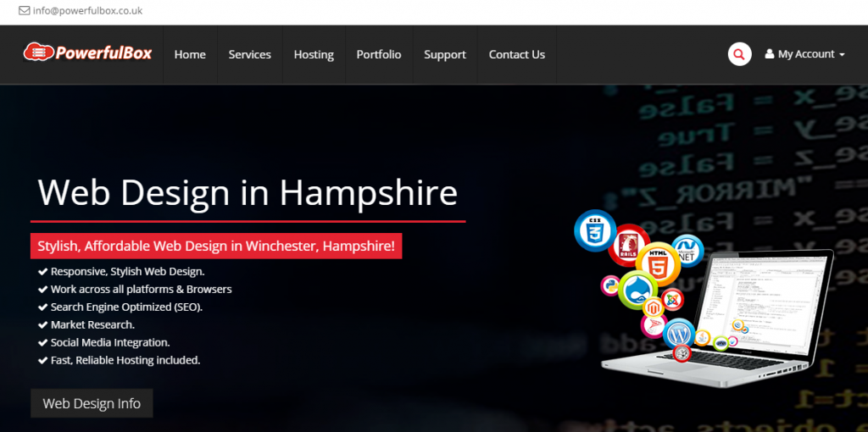868x432 pixels.
Task: Click the red Rails badge icon
Action: (627, 245)
